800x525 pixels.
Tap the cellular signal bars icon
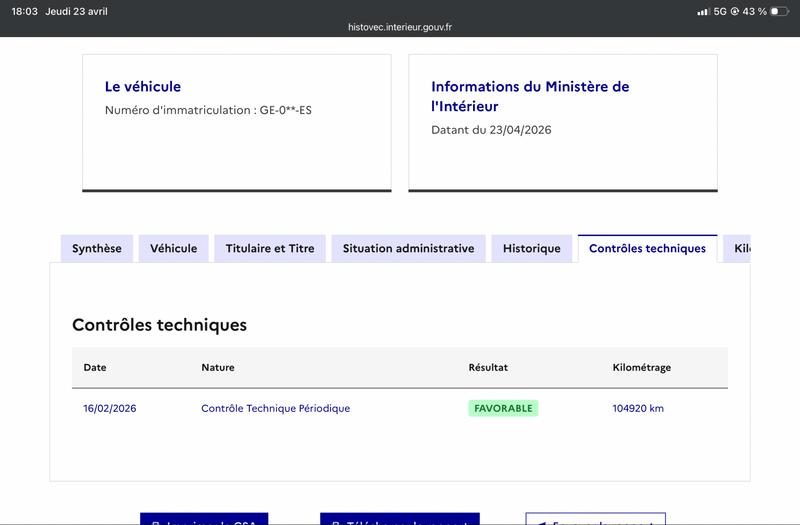[x=703, y=11]
